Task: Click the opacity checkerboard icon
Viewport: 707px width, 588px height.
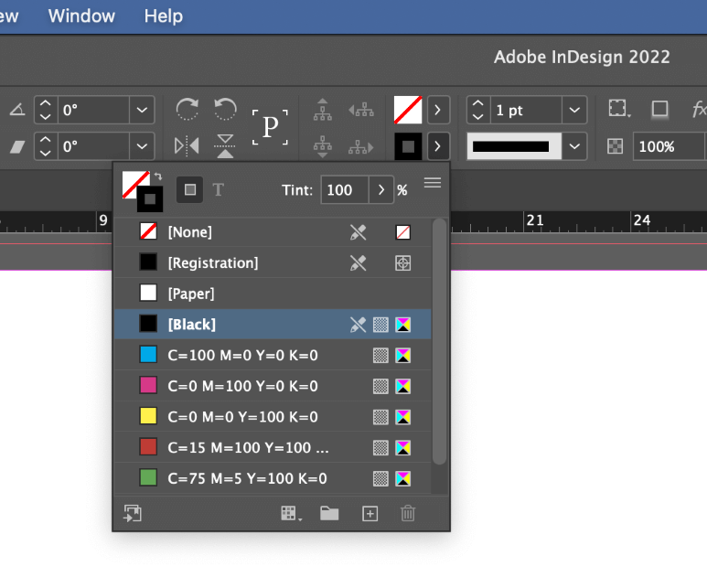Action: coord(615,146)
